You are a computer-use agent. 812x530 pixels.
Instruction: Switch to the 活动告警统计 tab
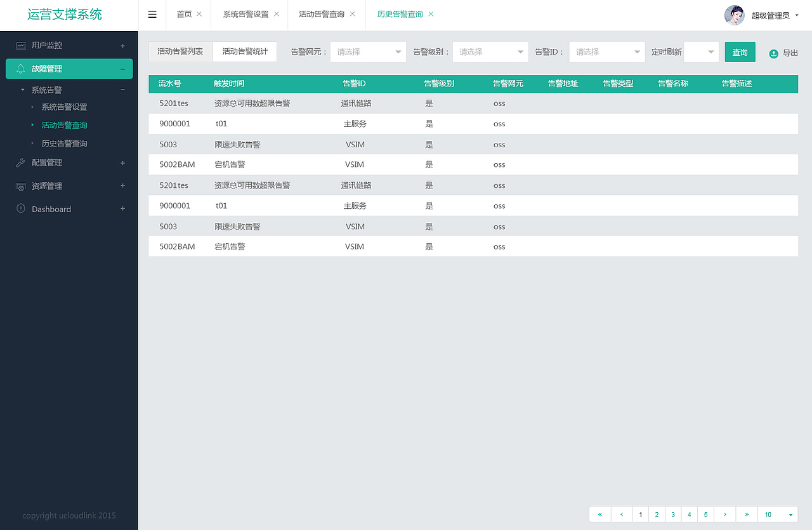(245, 51)
